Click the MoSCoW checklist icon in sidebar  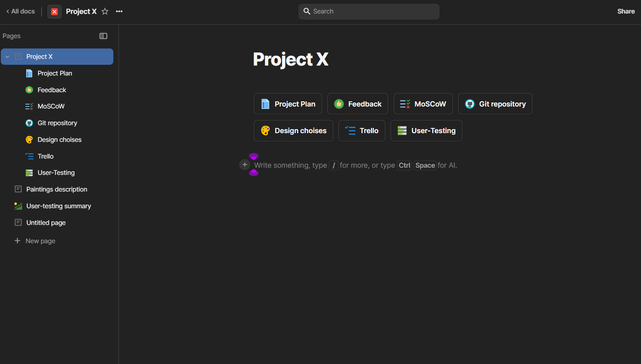click(29, 106)
